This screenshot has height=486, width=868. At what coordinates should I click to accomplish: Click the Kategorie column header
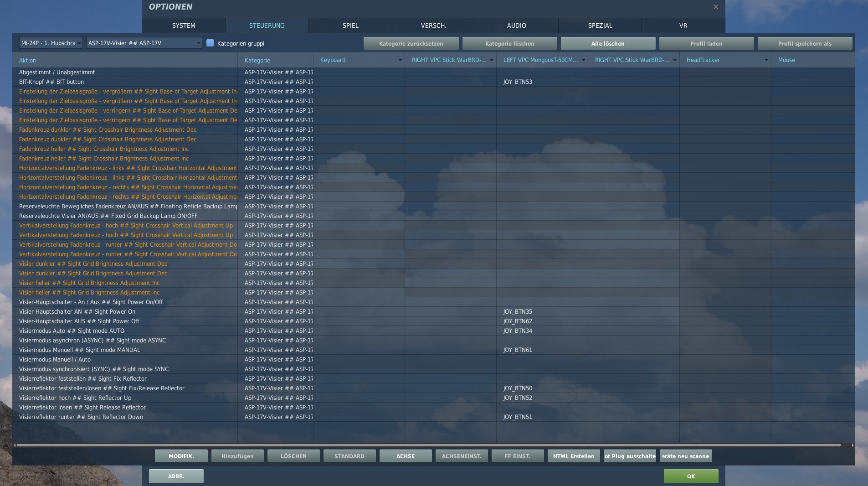(x=276, y=60)
